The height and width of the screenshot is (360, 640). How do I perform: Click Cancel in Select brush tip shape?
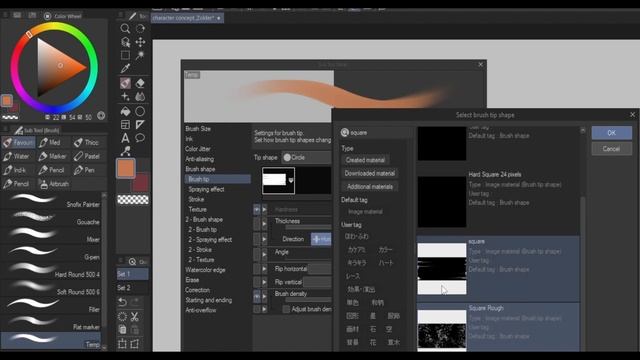pos(611,149)
